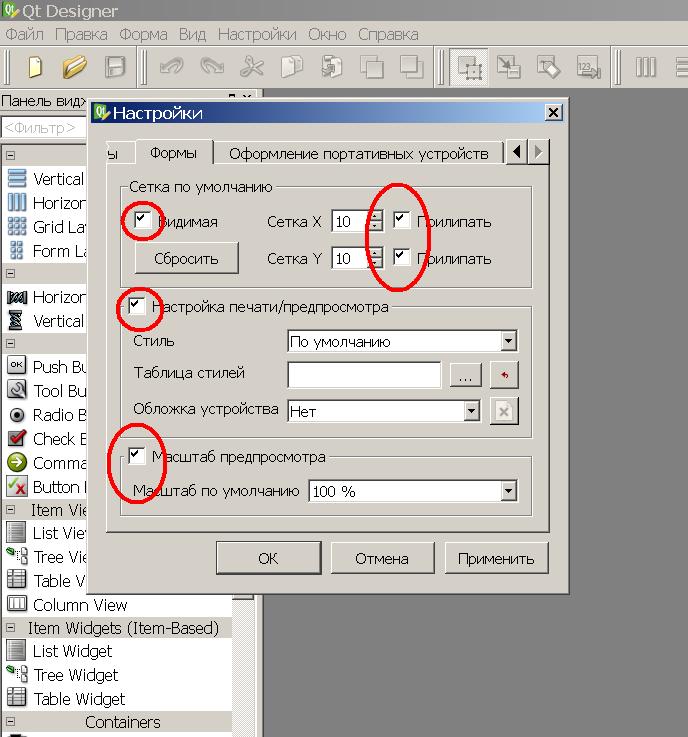Click the Copy toolbar icon

(x=291, y=66)
